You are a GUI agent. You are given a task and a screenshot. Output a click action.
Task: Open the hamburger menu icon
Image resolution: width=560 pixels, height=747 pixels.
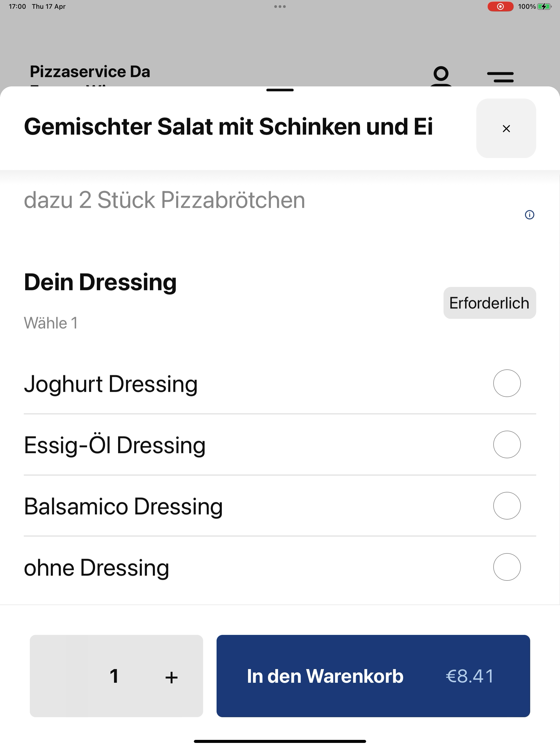click(500, 77)
